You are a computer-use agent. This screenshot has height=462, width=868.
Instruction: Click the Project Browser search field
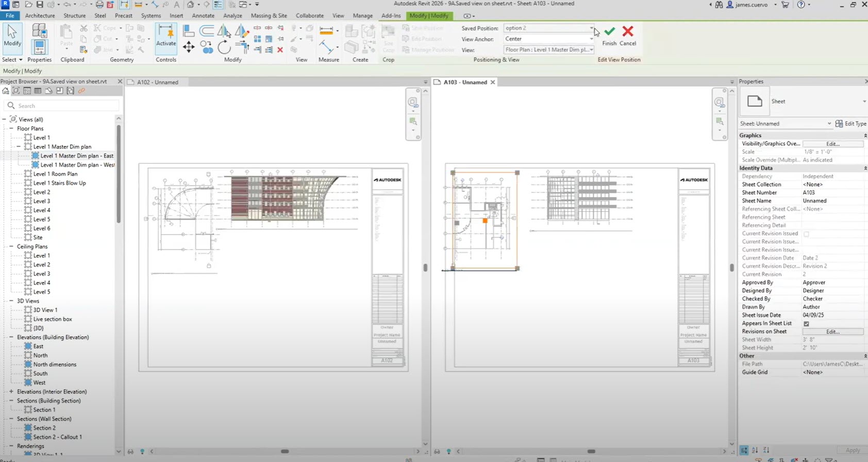coord(64,106)
